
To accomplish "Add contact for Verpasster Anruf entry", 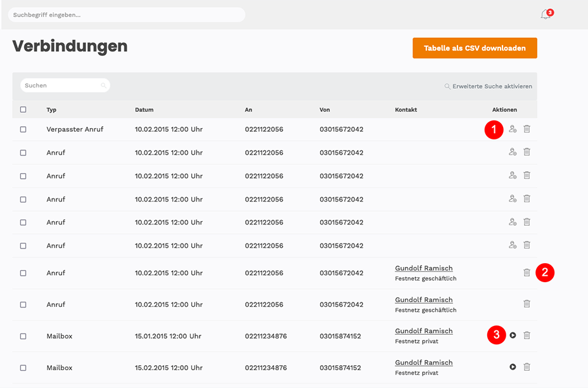I will (513, 129).
